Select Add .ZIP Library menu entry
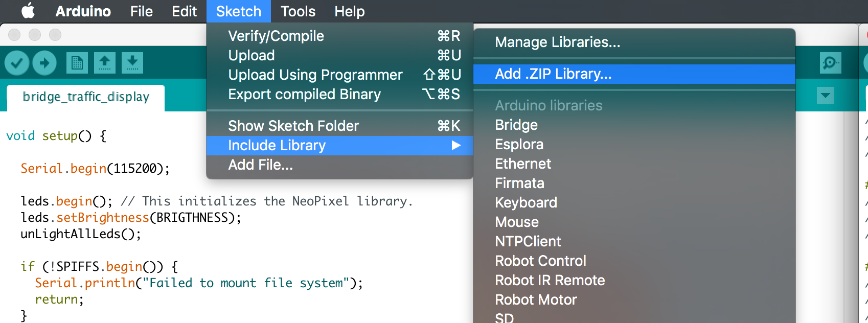 click(x=553, y=74)
